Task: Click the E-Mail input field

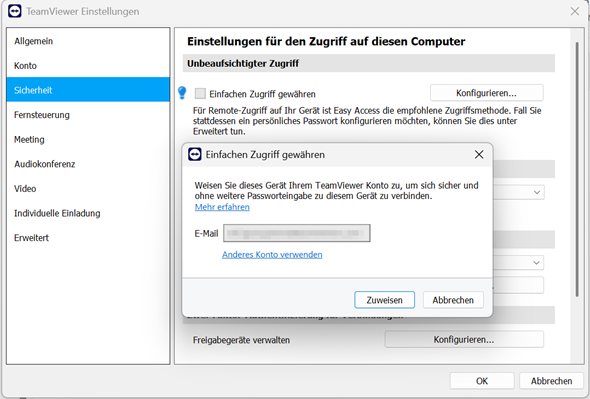Action: (x=297, y=233)
